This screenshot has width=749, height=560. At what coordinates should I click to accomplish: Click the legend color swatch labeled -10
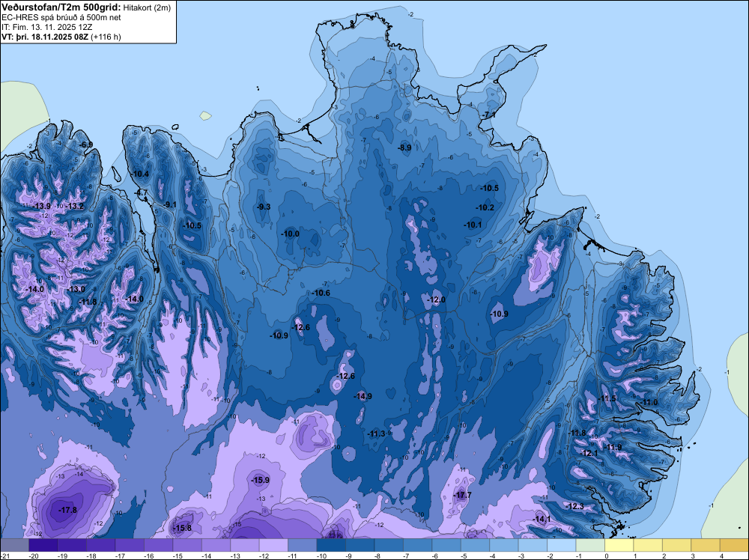coord(331,545)
